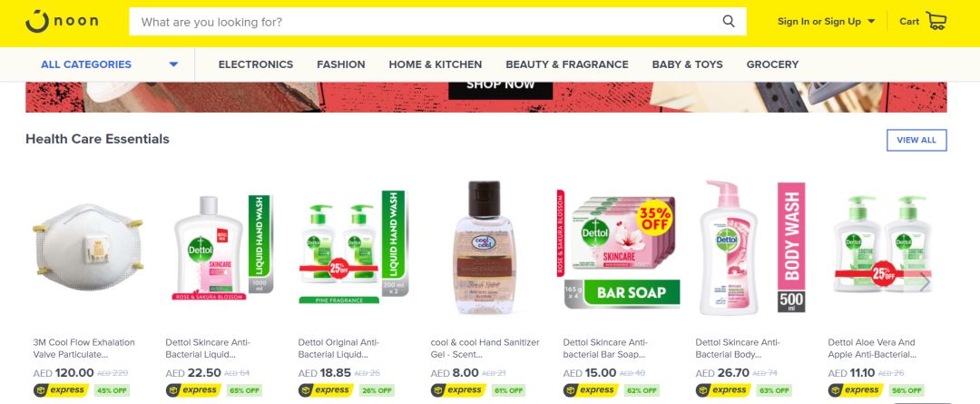Open 3M Cool Flow Exhalation Valve product link
980x404 pixels.
83,349
